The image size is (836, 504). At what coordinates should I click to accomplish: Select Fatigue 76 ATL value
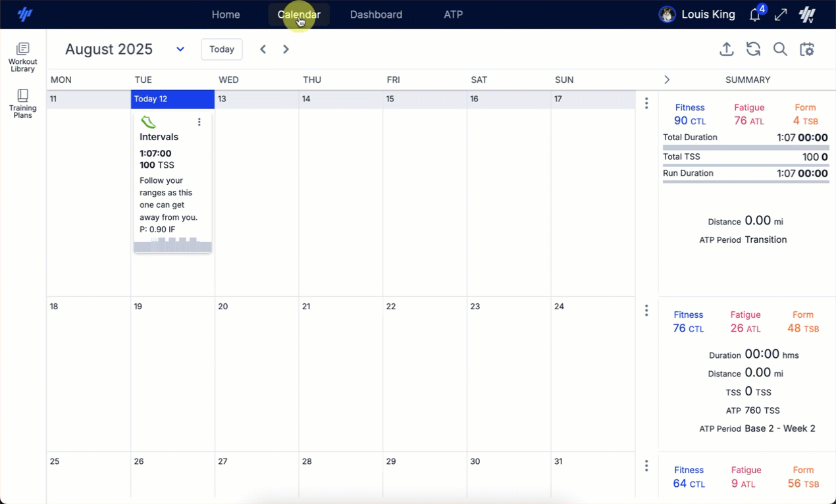749,120
